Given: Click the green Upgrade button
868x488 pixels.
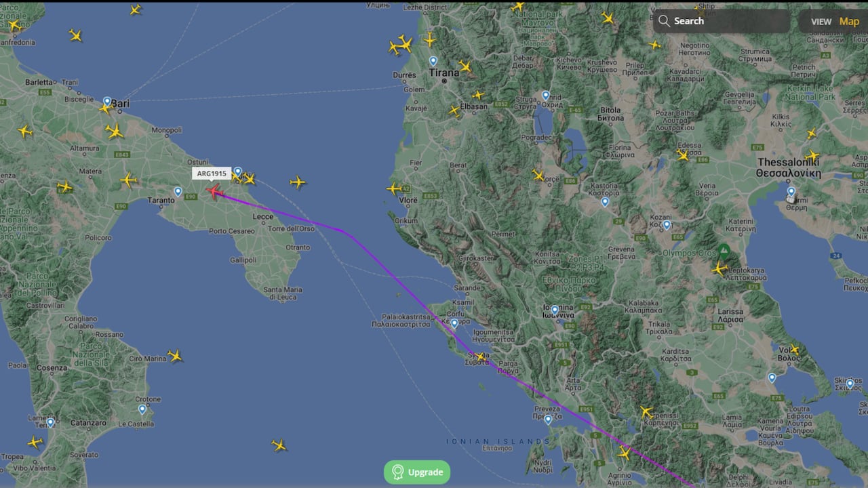Looking at the screenshot, I should point(417,472).
